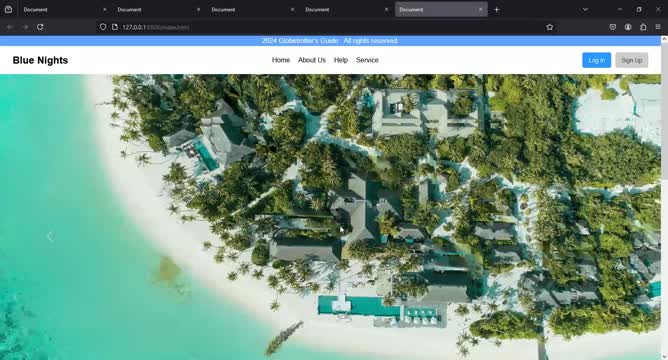Reload the page with the refresh icon
This screenshot has height=360, width=668.
pos(40,27)
